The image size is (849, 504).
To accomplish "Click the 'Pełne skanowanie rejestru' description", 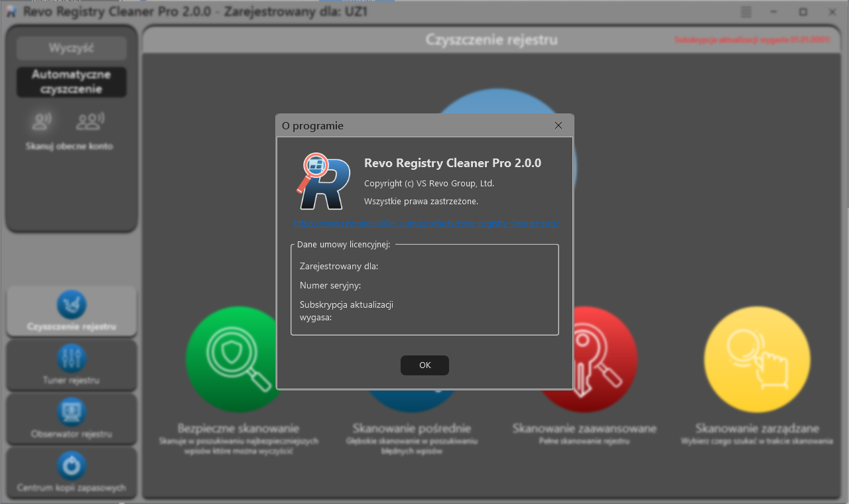I will pyautogui.click(x=585, y=441).
